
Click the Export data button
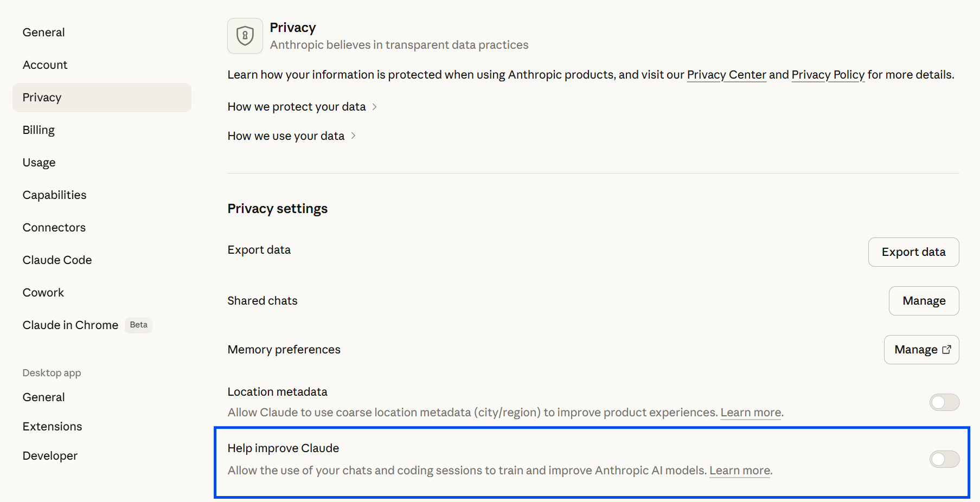[913, 252]
